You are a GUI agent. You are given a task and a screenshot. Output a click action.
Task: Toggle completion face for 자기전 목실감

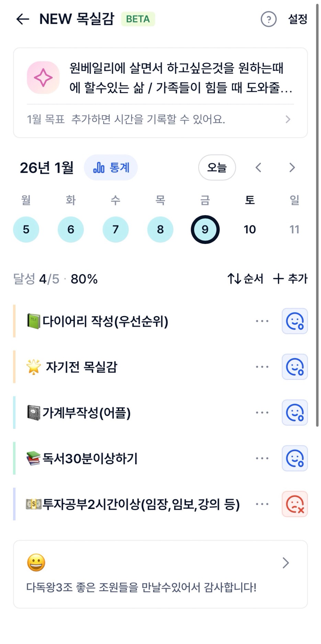[295, 367]
